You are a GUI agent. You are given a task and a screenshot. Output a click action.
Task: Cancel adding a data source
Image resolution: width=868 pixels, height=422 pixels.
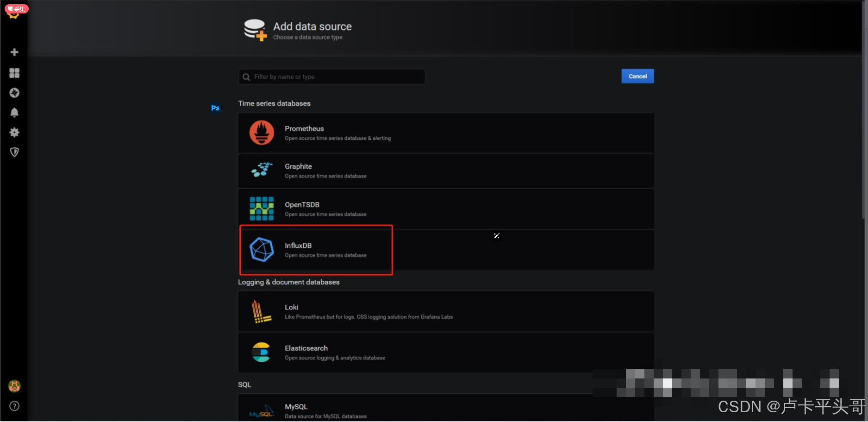[637, 76]
